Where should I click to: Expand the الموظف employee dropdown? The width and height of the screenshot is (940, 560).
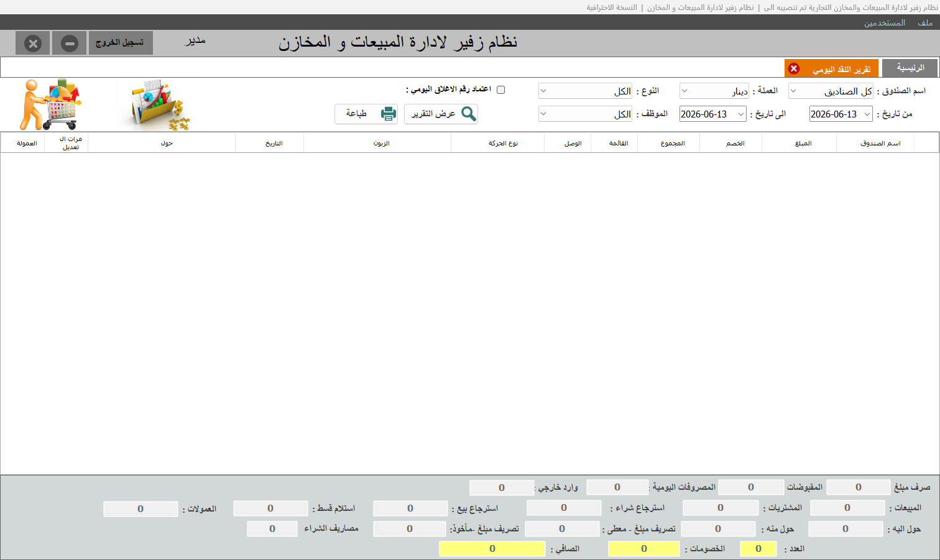[585, 114]
